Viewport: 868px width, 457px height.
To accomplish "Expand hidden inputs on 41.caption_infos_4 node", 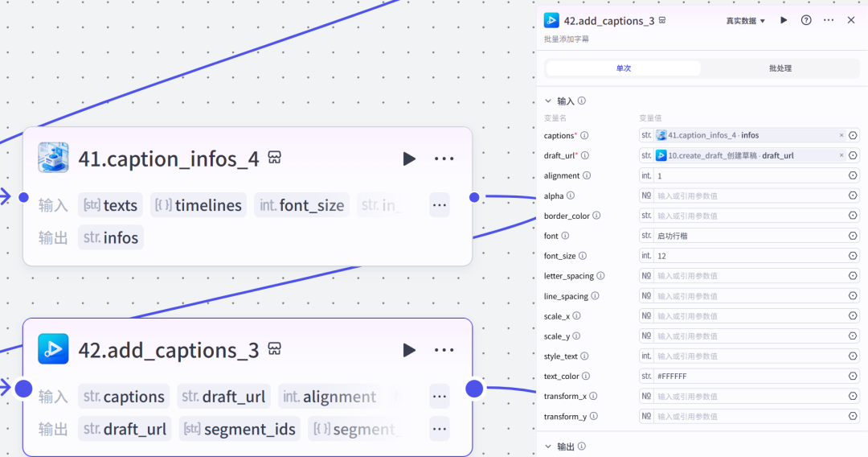I will [439, 205].
